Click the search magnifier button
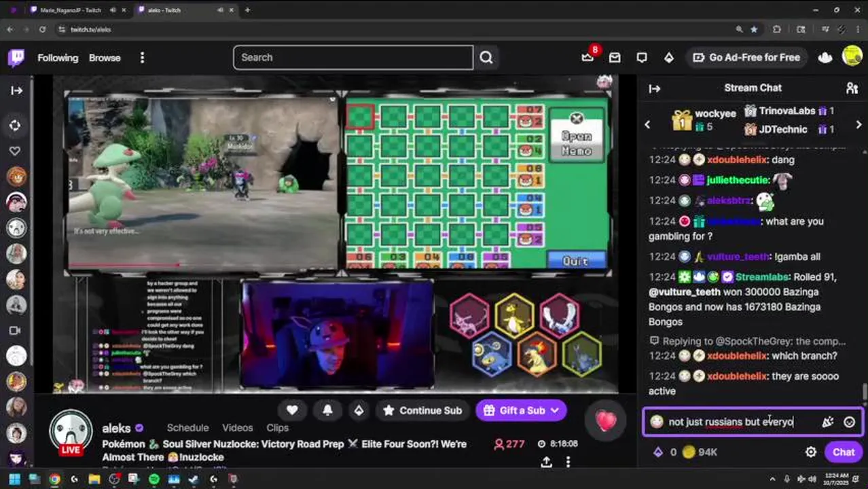 pyautogui.click(x=486, y=58)
